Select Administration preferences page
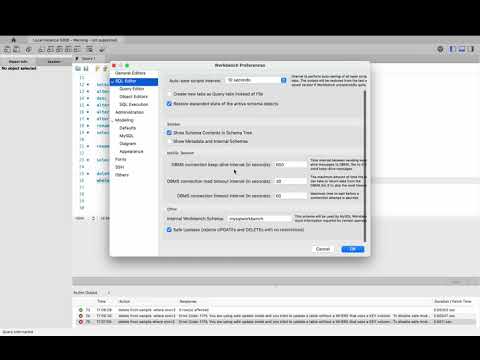This screenshot has width=480, height=360. (x=130, y=112)
